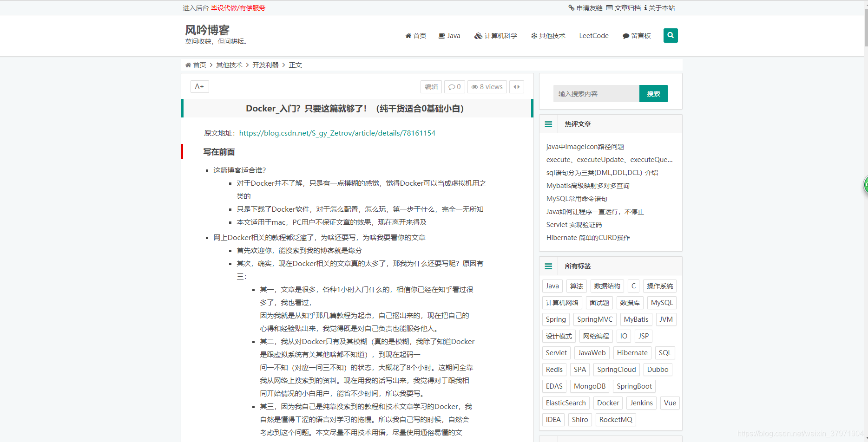Open the 其他技术 navigation menu

(x=548, y=36)
